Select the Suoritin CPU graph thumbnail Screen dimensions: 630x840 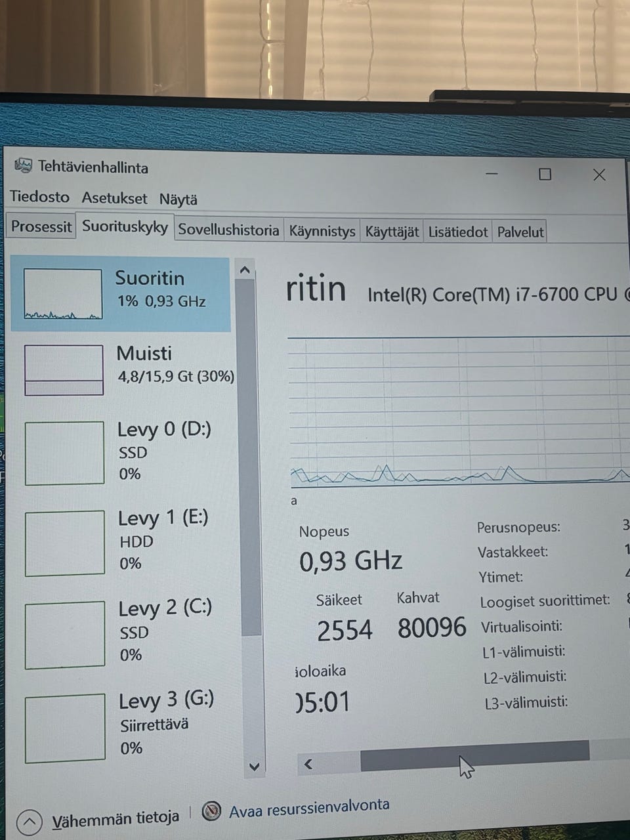63,295
